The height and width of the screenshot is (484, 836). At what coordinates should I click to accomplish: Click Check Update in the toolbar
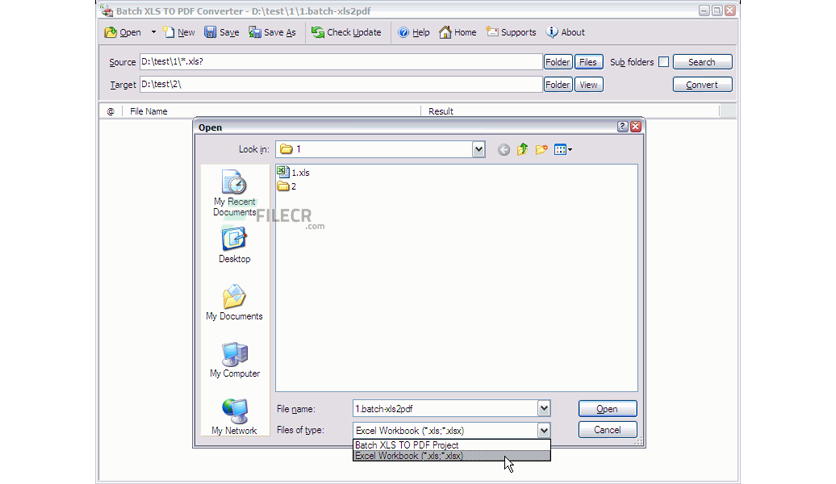tap(346, 33)
